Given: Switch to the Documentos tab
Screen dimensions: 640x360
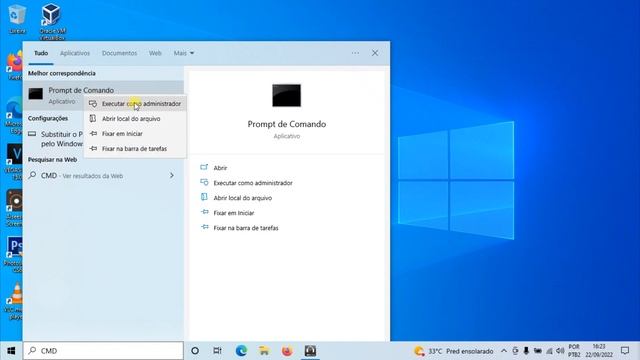Looking at the screenshot, I should pyautogui.click(x=119, y=53).
